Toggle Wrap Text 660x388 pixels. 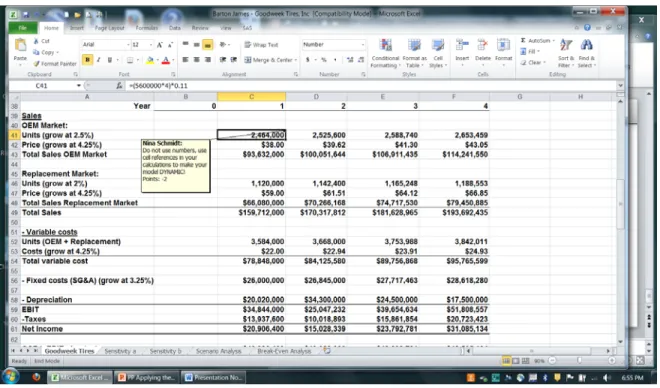click(261, 45)
